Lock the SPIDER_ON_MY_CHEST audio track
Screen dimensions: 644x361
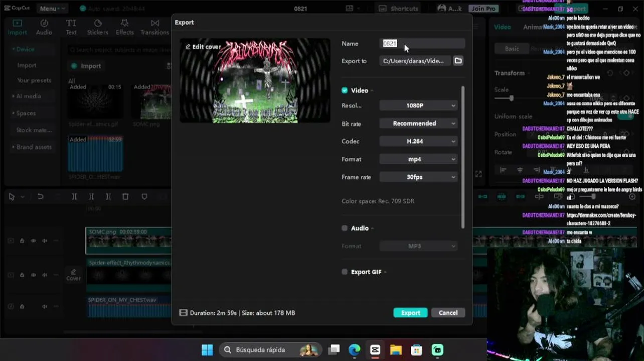[x=22, y=306]
